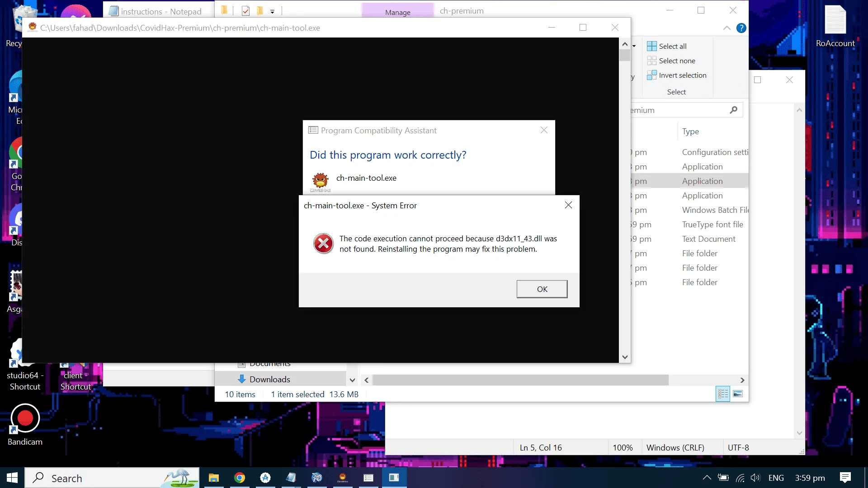The image size is (868, 488).
Task: Switch Explorer to large icons view
Action: tap(738, 394)
